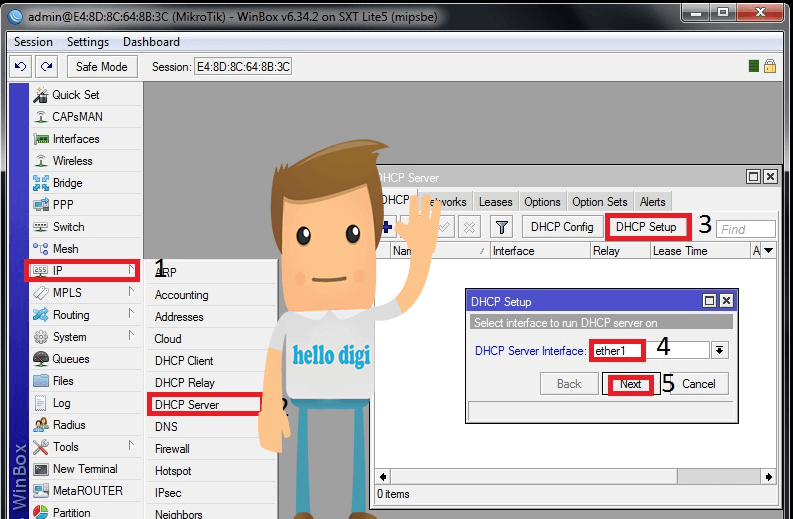Image resolution: width=793 pixels, height=519 pixels.
Task: Select DHCP Server in IP submenu
Action: click(204, 405)
